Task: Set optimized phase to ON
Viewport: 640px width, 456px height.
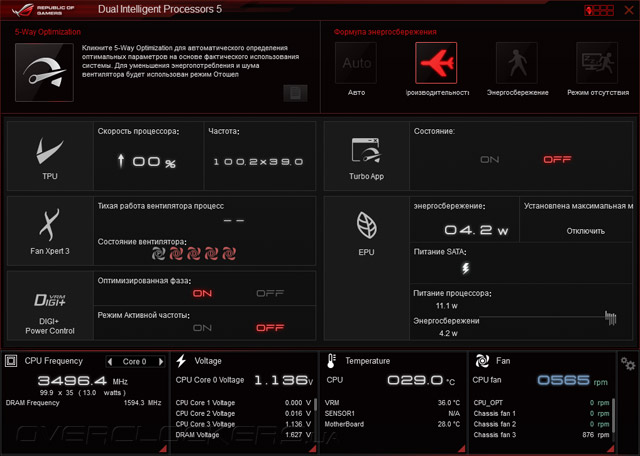Action: point(202,294)
